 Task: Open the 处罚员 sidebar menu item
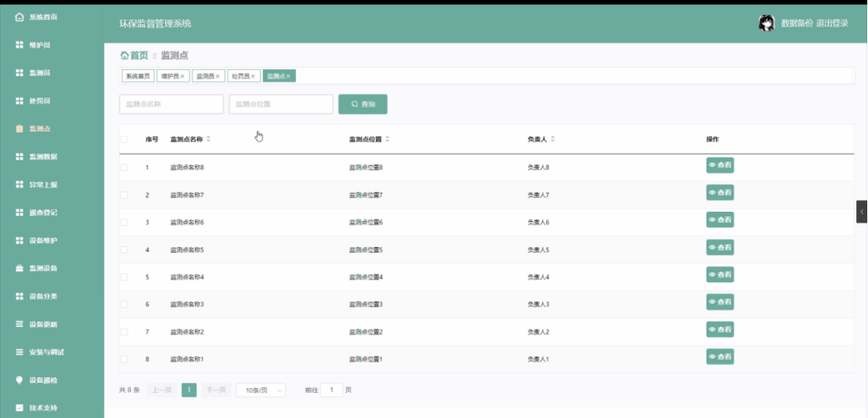click(x=33, y=101)
